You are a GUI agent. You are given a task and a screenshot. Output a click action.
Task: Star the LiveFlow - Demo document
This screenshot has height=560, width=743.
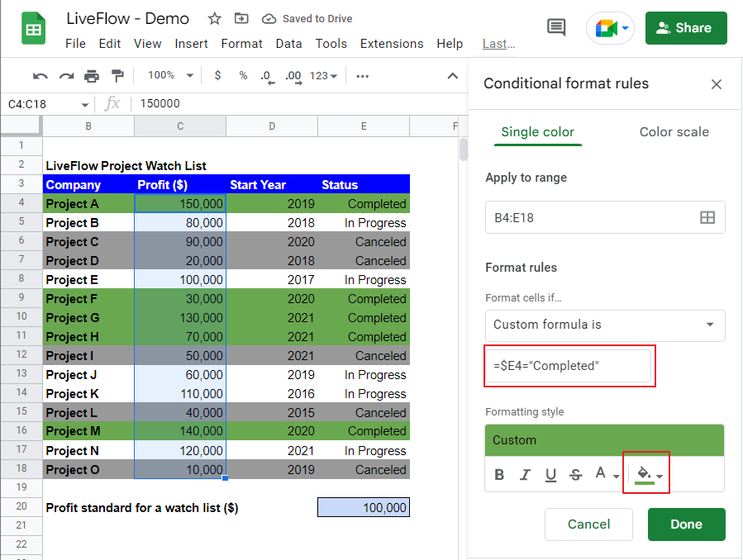[215, 19]
